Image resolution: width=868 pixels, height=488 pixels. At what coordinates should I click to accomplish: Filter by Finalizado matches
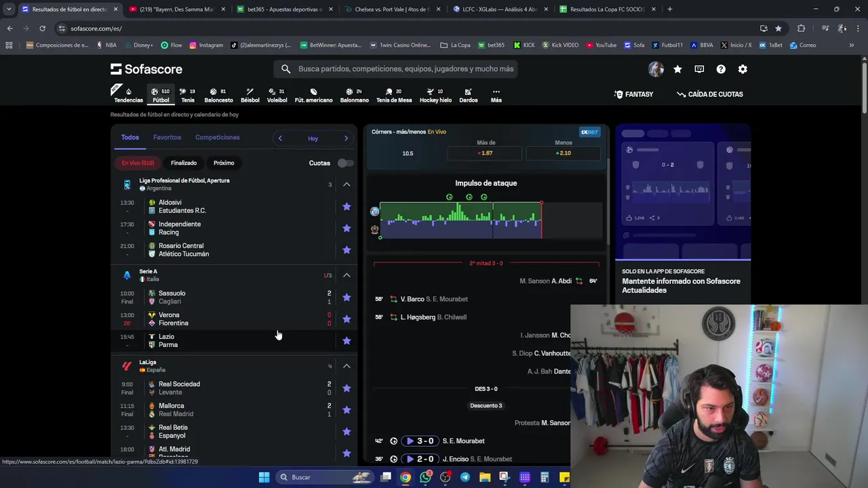pos(184,163)
